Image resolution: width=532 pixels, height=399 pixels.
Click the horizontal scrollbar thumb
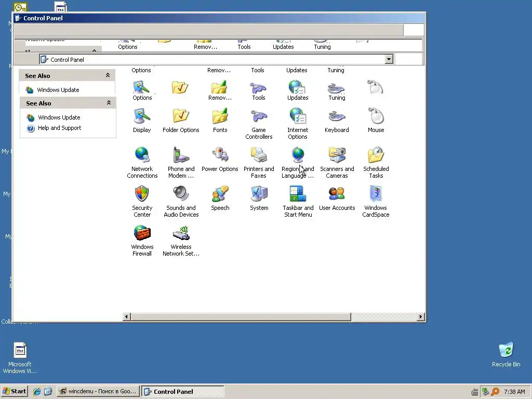pos(241,316)
